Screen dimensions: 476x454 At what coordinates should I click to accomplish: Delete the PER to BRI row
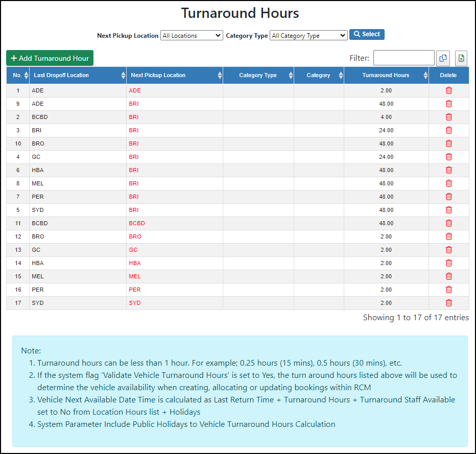[x=448, y=197]
